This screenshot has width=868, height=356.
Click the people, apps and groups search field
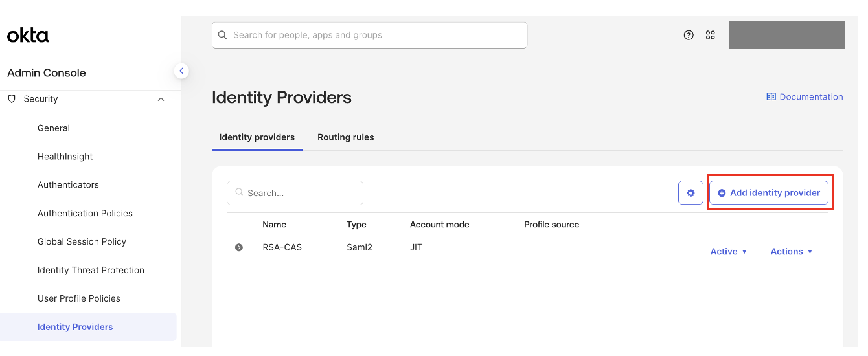tap(369, 35)
